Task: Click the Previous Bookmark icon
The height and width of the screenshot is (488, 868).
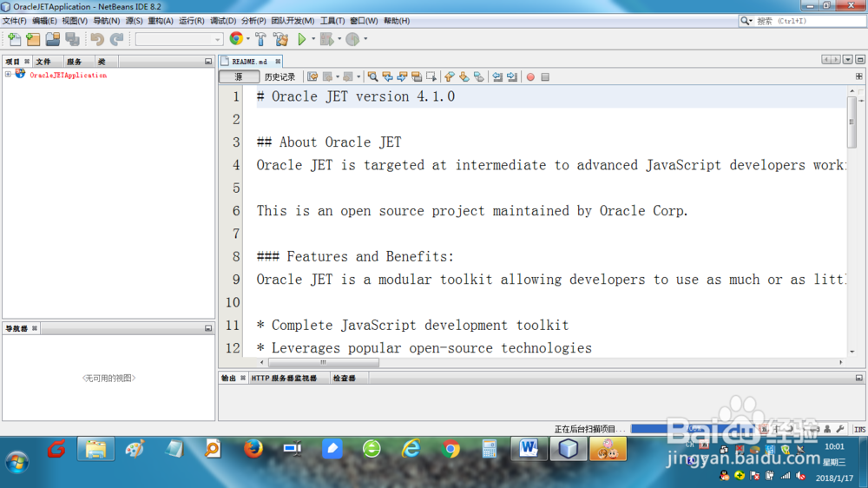Action: (450, 77)
